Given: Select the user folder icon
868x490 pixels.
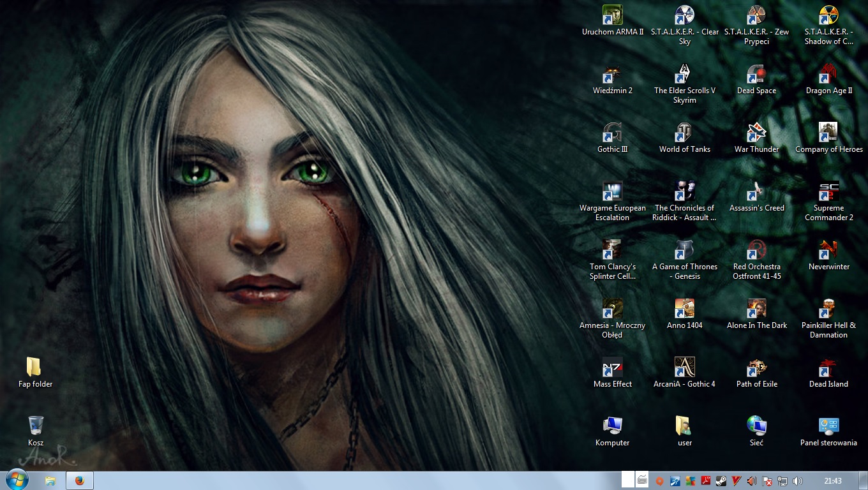Looking at the screenshot, I should coord(684,432).
